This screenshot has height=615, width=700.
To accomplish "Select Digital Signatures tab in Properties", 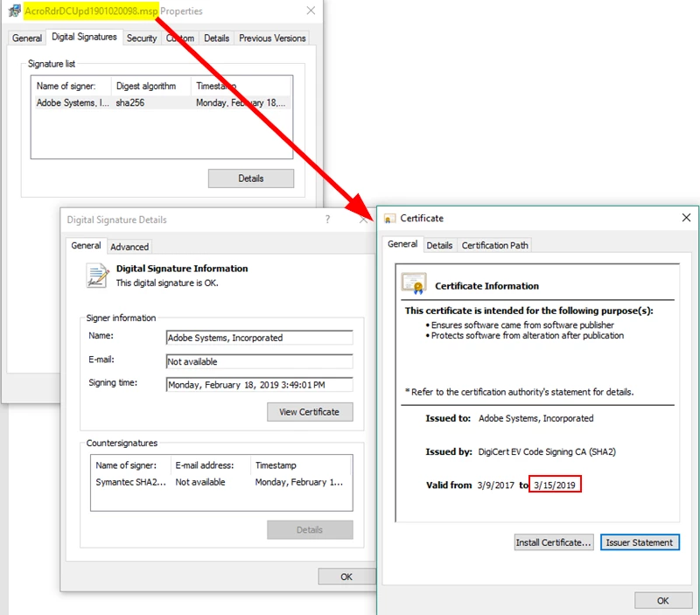I will 84,37.
